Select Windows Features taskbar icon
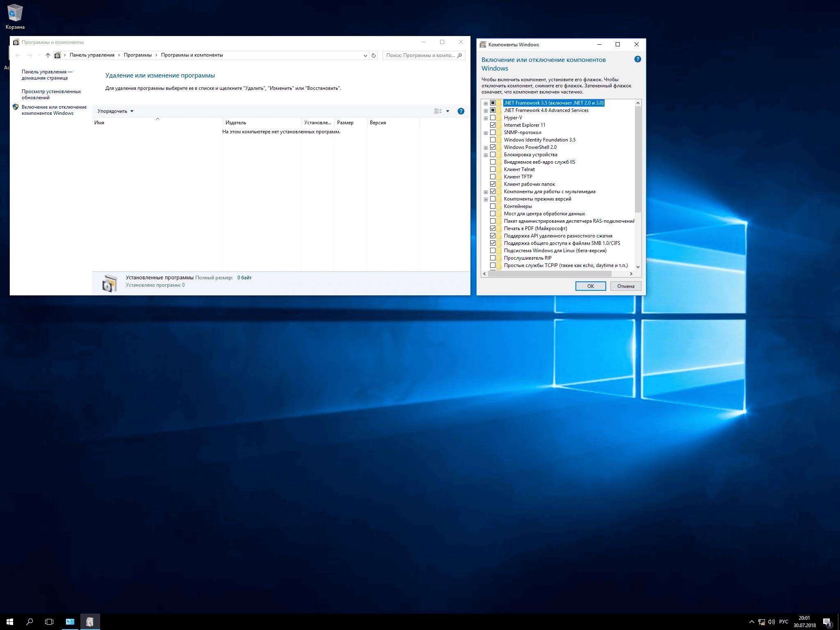Screen dimensions: 840x630 tap(90, 622)
